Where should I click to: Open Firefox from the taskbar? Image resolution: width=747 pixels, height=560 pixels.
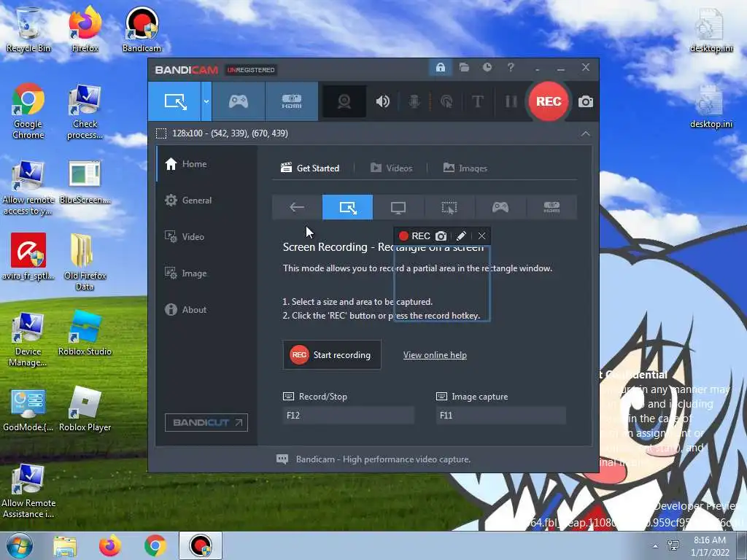click(110, 546)
